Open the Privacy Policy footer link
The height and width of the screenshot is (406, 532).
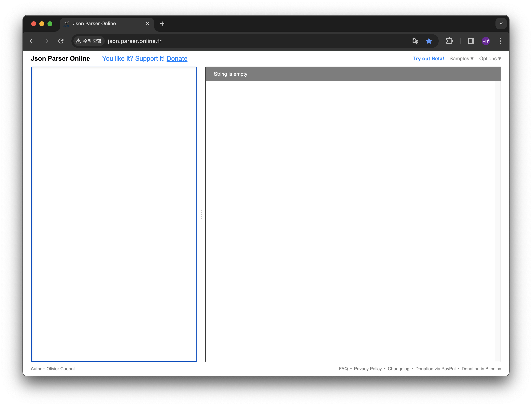point(367,369)
